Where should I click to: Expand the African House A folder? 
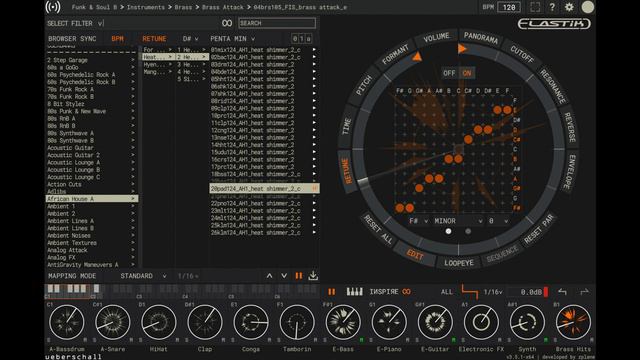[x=92, y=199]
